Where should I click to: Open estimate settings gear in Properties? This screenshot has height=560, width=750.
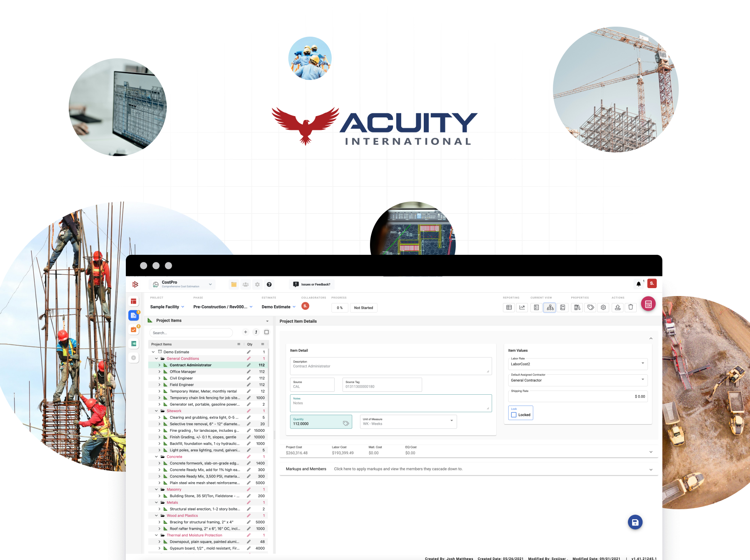[x=603, y=307]
